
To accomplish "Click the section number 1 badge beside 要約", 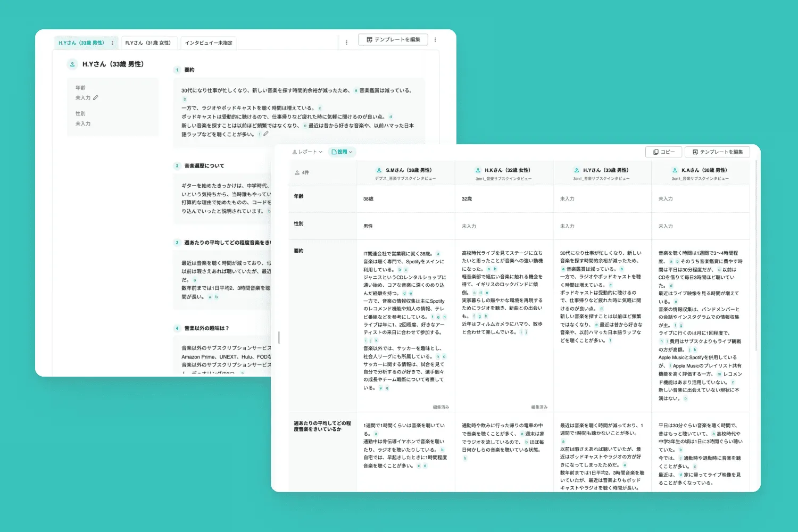I will (177, 70).
